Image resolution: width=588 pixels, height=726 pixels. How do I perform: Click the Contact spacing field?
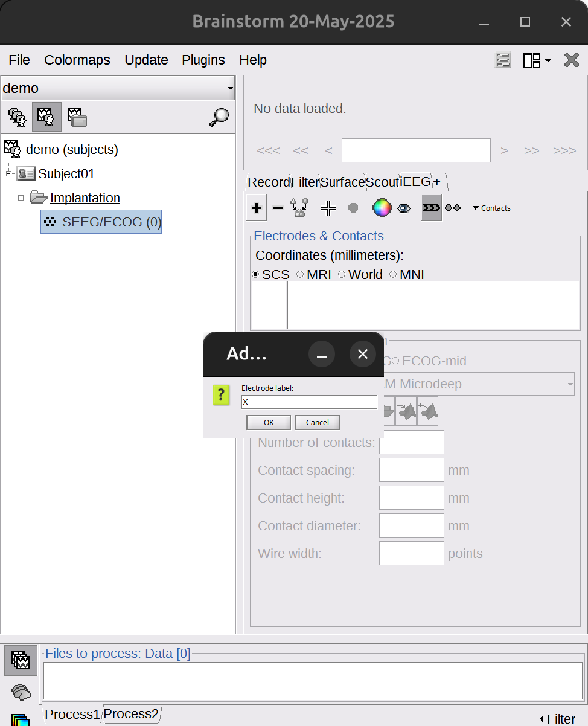click(412, 470)
